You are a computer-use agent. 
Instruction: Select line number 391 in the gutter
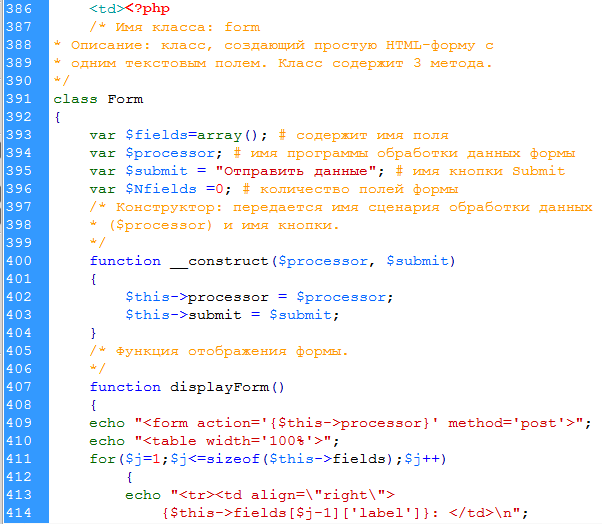[17, 99]
